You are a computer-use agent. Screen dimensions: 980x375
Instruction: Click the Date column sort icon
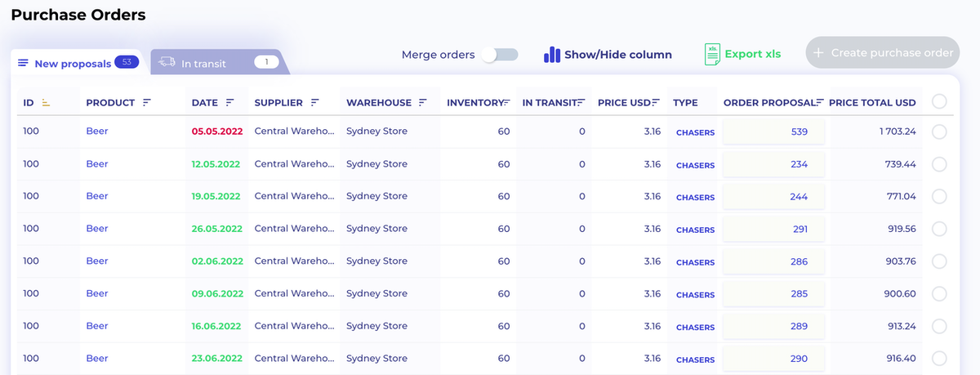pos(230,103)
